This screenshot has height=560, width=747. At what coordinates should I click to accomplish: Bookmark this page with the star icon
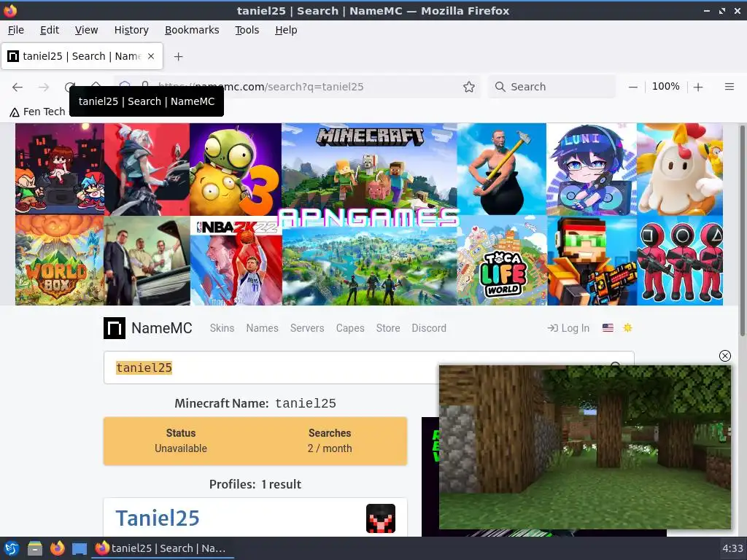pos(469,87)
